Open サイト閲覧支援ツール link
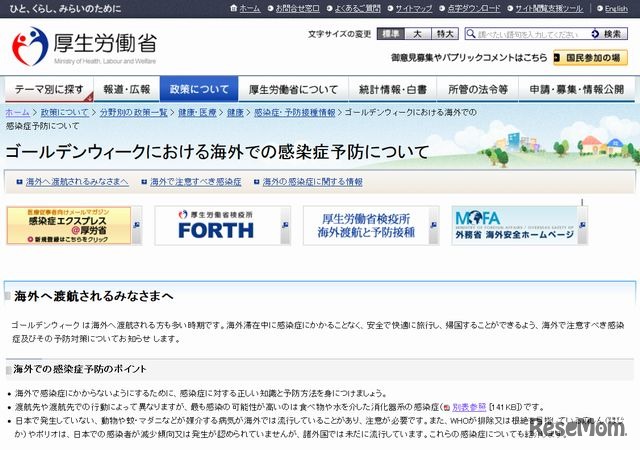Image resolution: width=640 pixels, height=450 pixels. (x=549, y=8)
